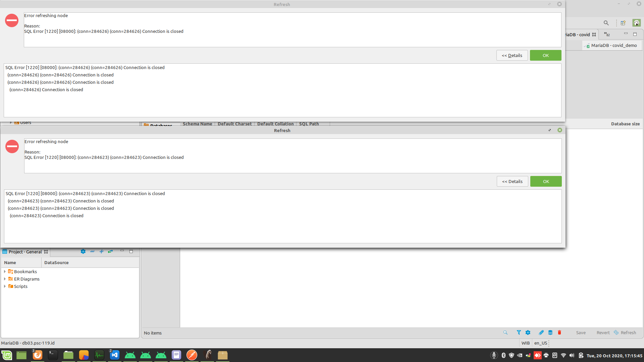The image size is (644, 362).
Task: Delete row using the red trash icon
Action: pos(559,332)
